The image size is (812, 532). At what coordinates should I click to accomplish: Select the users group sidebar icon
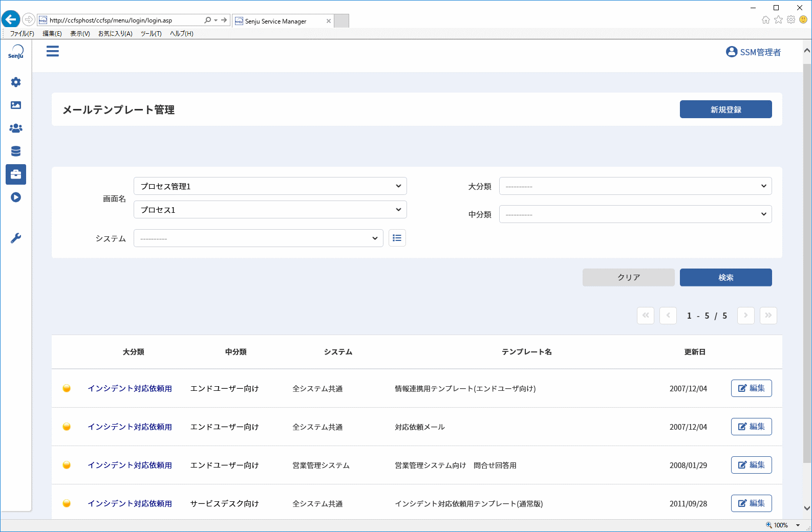16,128
